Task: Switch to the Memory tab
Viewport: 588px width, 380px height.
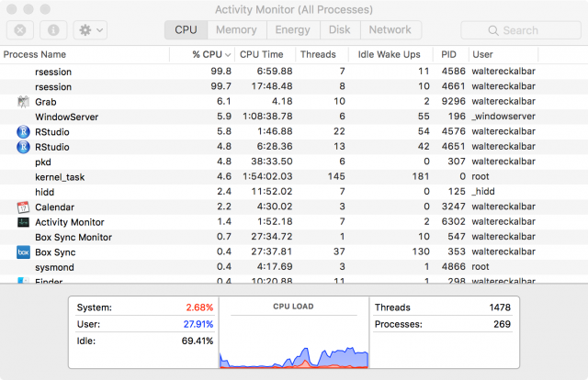Action: (x=237, y=30)
